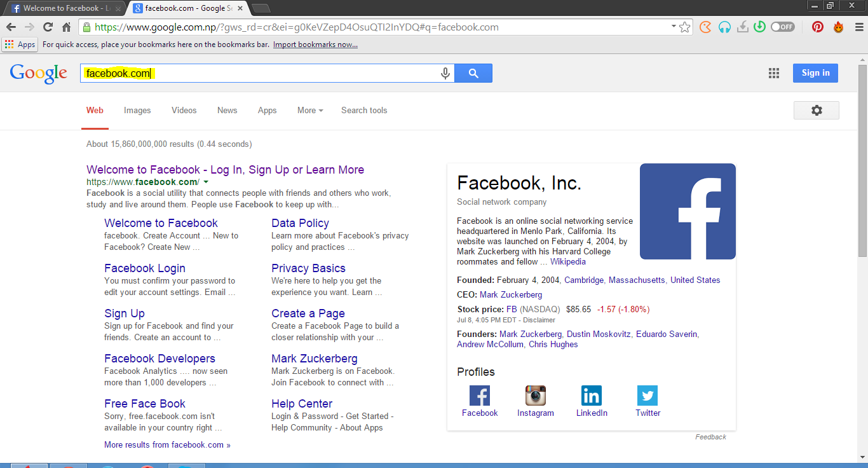Activate voice search microphone
The height and width of the screenshot is (468, 868).
[445, 73]
